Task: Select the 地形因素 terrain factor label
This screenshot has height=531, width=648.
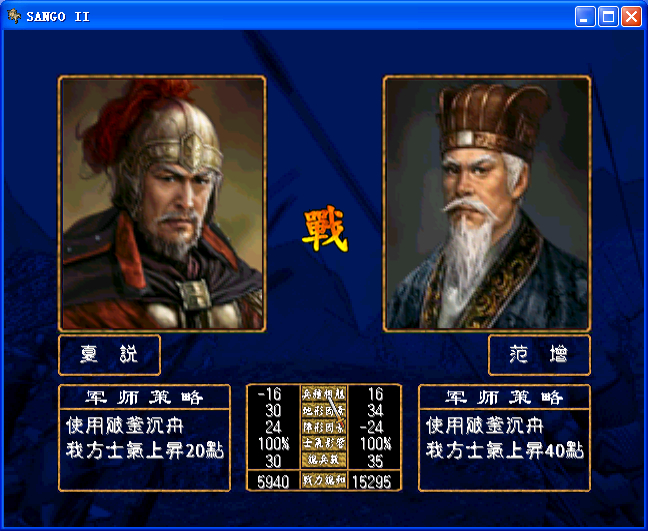Action: (x=324, y=410)
